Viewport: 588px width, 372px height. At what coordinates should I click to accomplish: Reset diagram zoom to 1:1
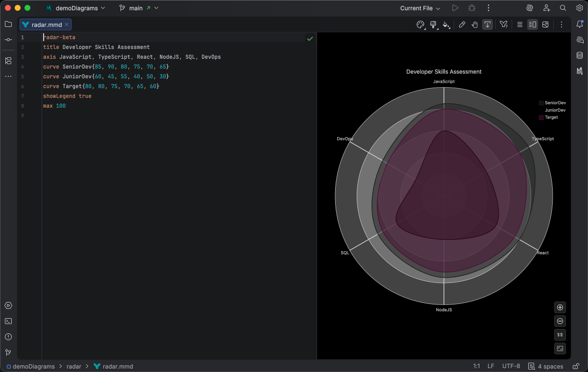pos(560,335)
